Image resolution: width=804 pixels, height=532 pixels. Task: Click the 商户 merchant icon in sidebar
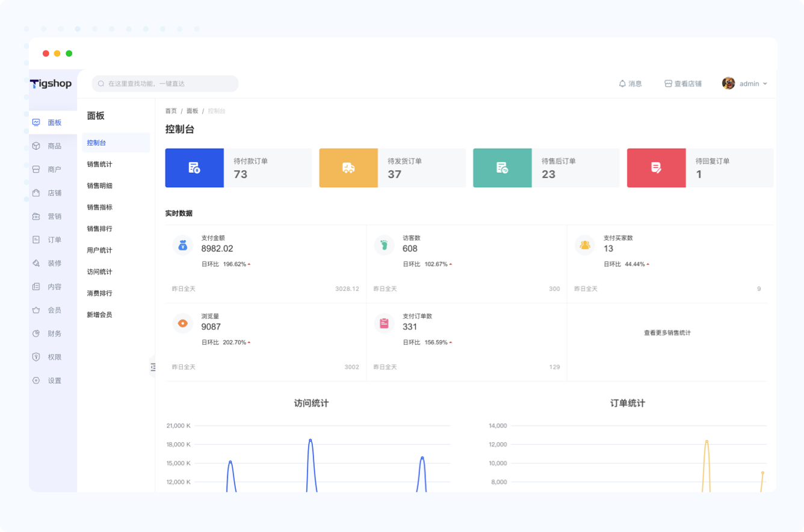36,169
